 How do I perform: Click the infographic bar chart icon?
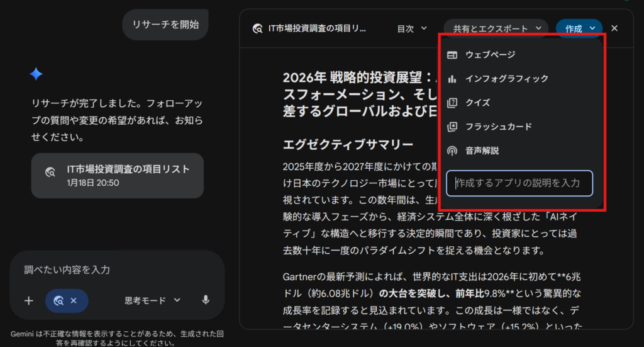[452, 79]
